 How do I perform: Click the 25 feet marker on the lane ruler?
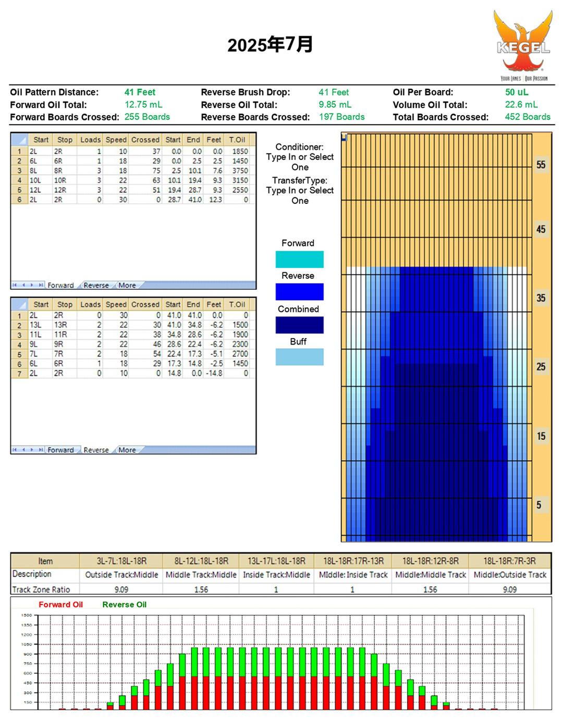coord(541,367)
